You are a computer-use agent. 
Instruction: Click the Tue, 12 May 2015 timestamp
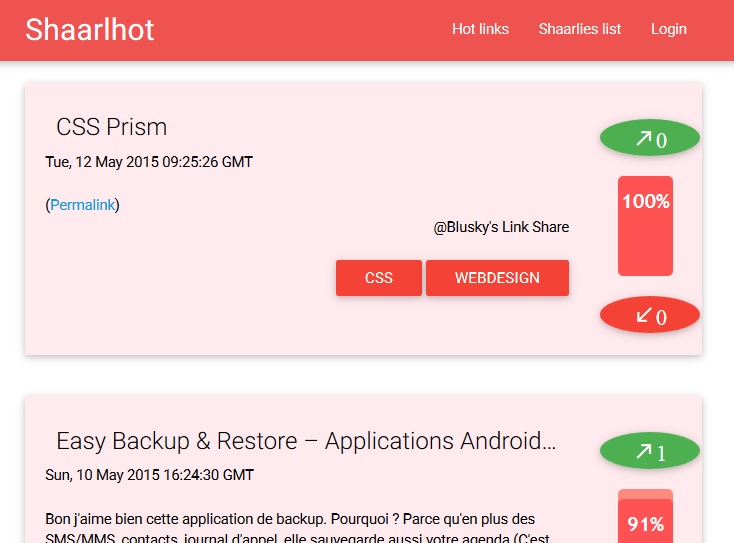coord(149,161)
